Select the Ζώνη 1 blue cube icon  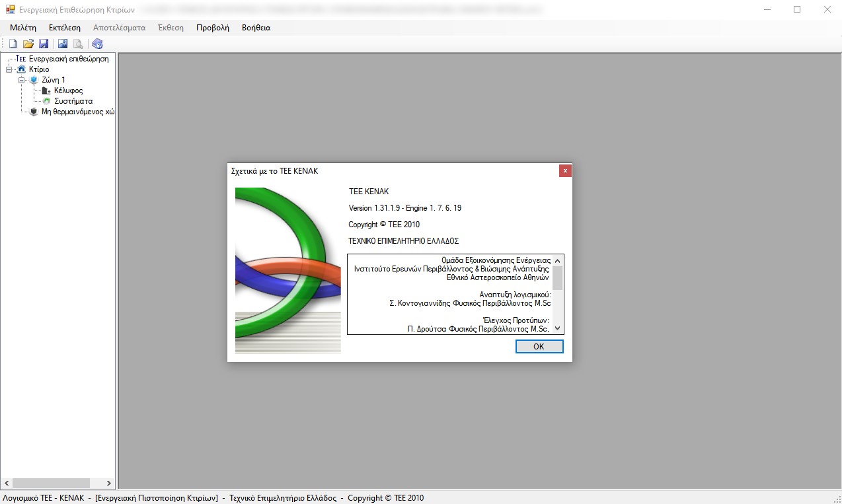(x=34, y=80)
